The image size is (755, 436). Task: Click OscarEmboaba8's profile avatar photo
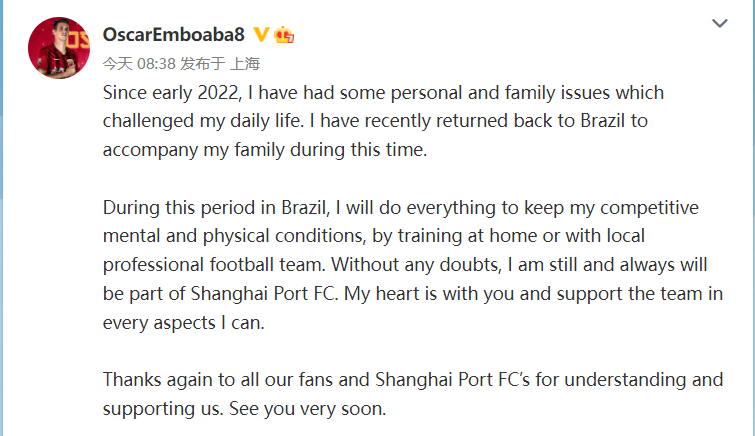[x=58, y=48]
